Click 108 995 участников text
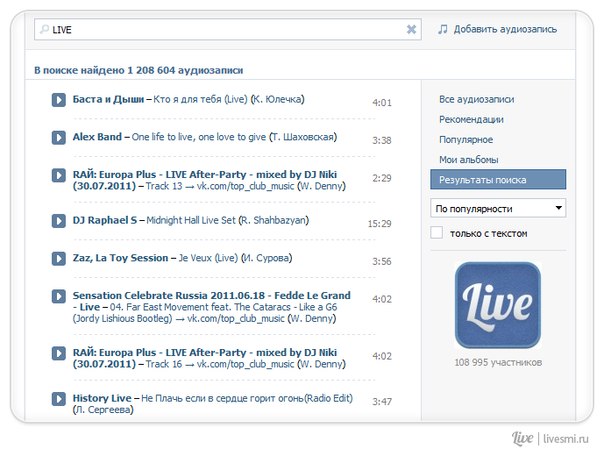The image size is (604, 456). (498, 362)
